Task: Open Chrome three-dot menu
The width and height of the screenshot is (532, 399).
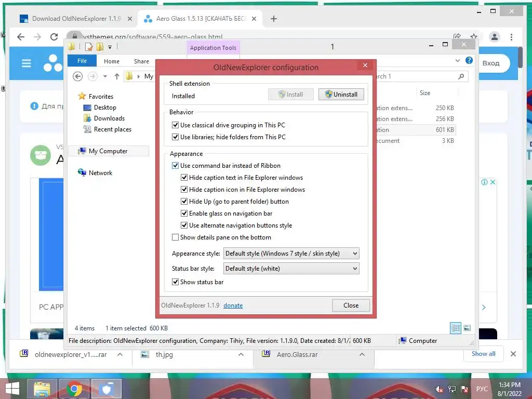Action: [512, 37]
